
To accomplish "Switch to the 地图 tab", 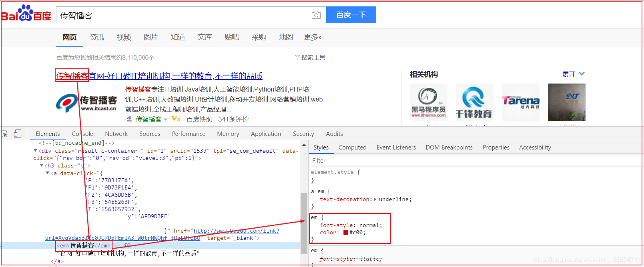I will pos(286,37).
